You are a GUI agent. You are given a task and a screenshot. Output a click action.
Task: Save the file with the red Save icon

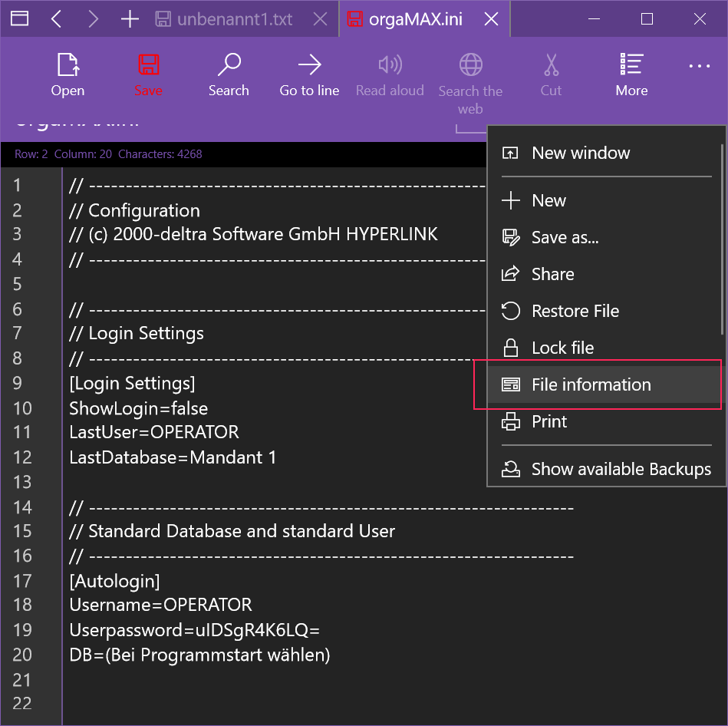point(149,65)
